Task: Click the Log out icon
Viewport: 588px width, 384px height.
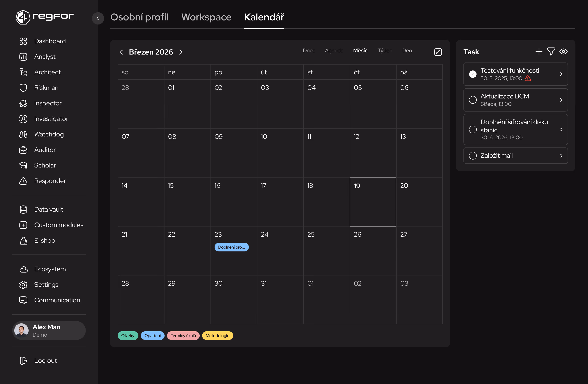Action: pyautogui.click(x=23, y=361)
